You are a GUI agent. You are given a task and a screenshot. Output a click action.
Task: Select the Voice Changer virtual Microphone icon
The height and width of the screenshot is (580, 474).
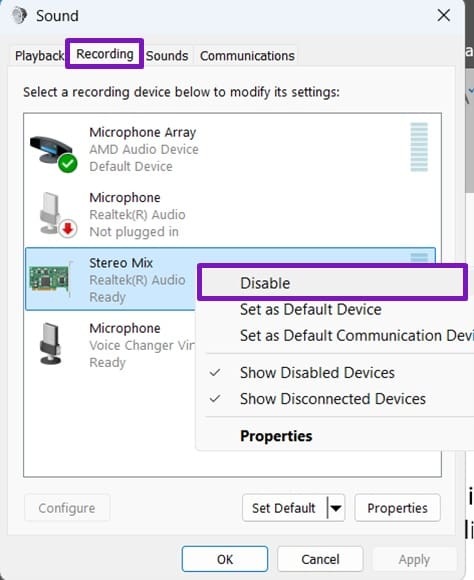pyautogui.click(x=51, y=344)
